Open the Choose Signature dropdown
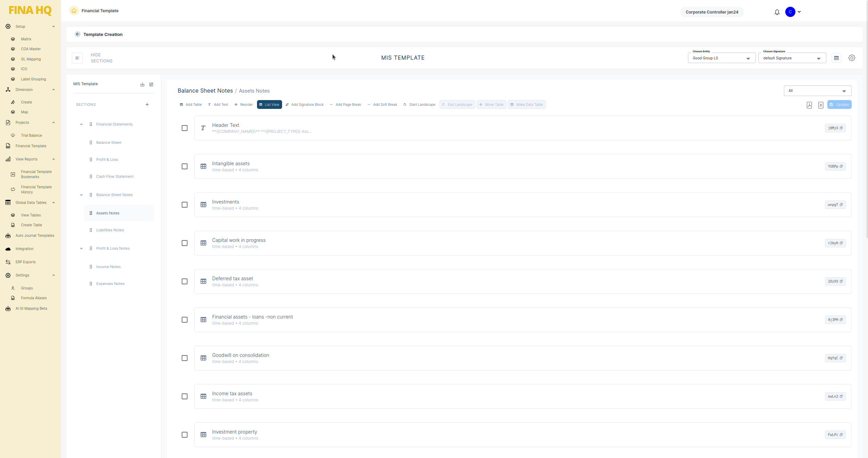 [792, 58]
